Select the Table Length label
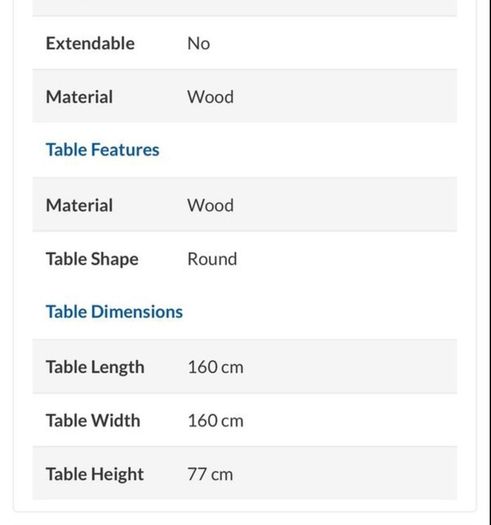This screenshot has height=525, width=491. pyautogui.click(x=95, y=367)
